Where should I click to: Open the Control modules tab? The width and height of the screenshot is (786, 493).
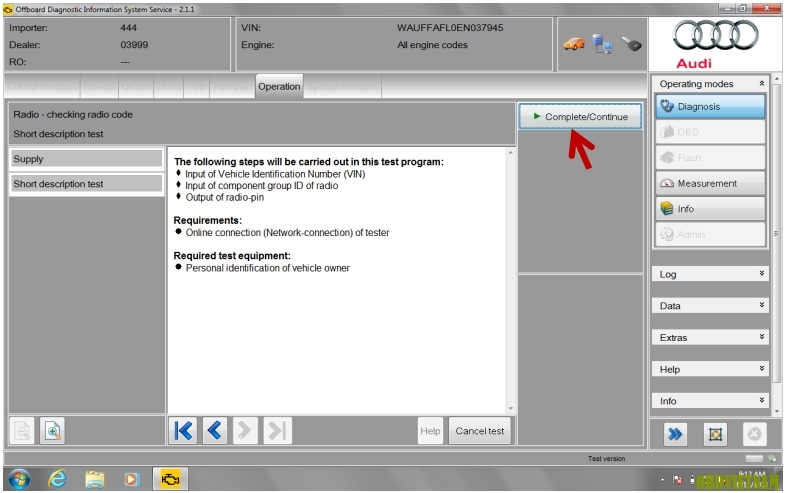coord(42,86)
